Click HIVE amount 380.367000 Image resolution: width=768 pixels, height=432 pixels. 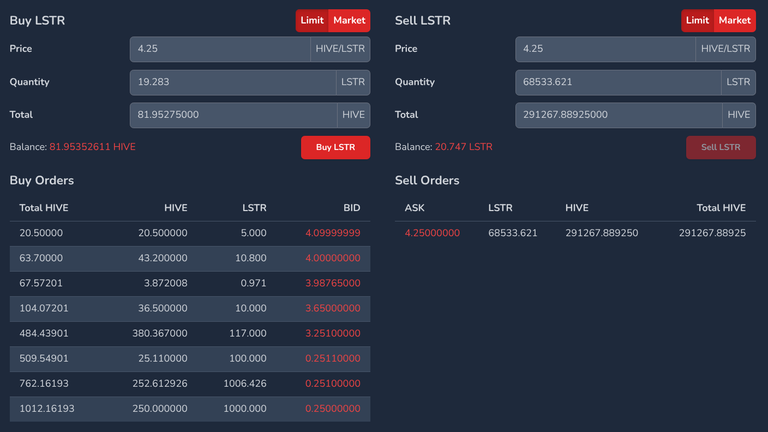pyautogui.click(x=160, y=334)
